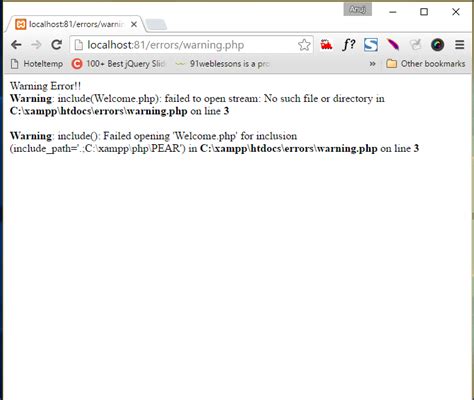
Task: Click the greyed-out extension icon
Action: click(x=415, y=45)
